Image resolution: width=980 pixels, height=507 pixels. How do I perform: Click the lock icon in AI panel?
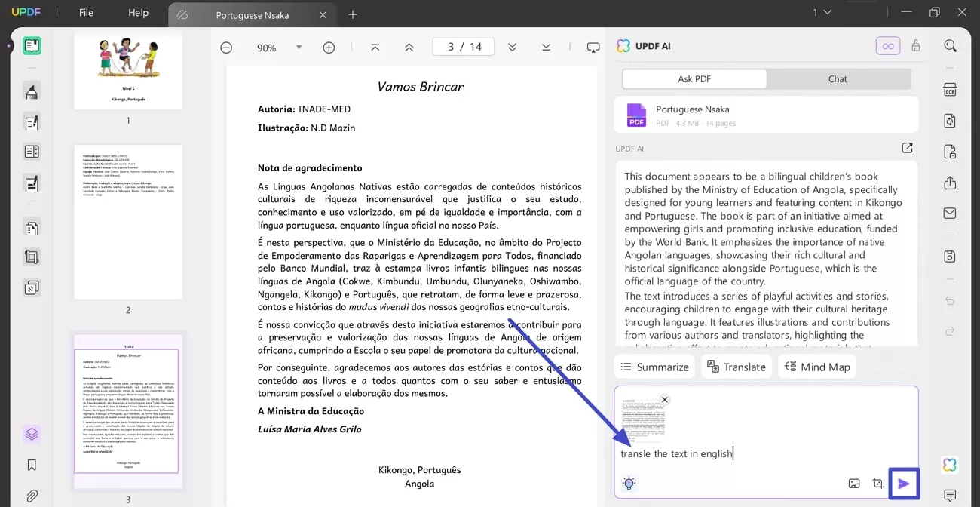coord(916,46)
